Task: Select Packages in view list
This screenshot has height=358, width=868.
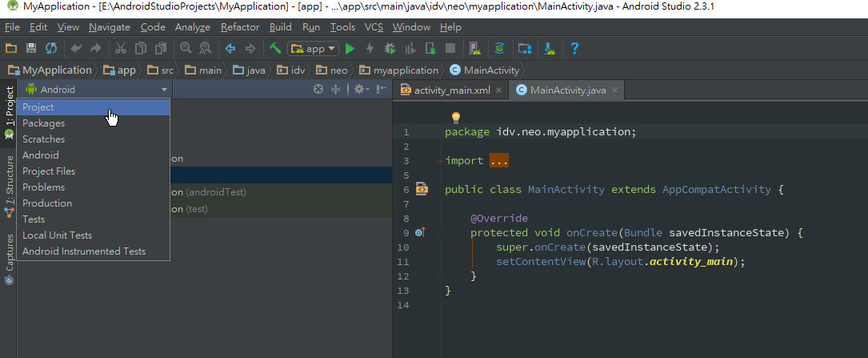Action: pyautogui.click(x=94, y=123)
